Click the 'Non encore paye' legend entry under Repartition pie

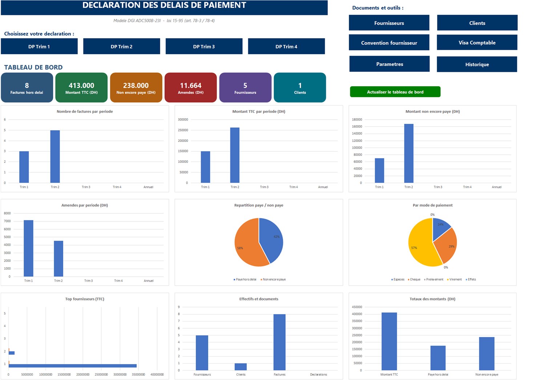[273, 279]
